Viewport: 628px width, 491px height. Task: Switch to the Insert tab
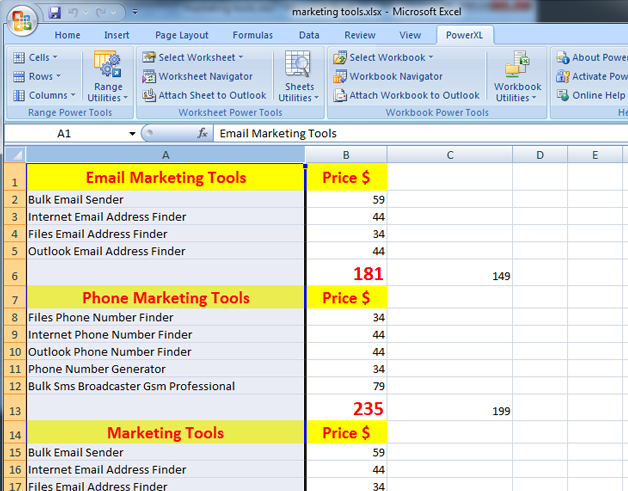tap(117, 35)
